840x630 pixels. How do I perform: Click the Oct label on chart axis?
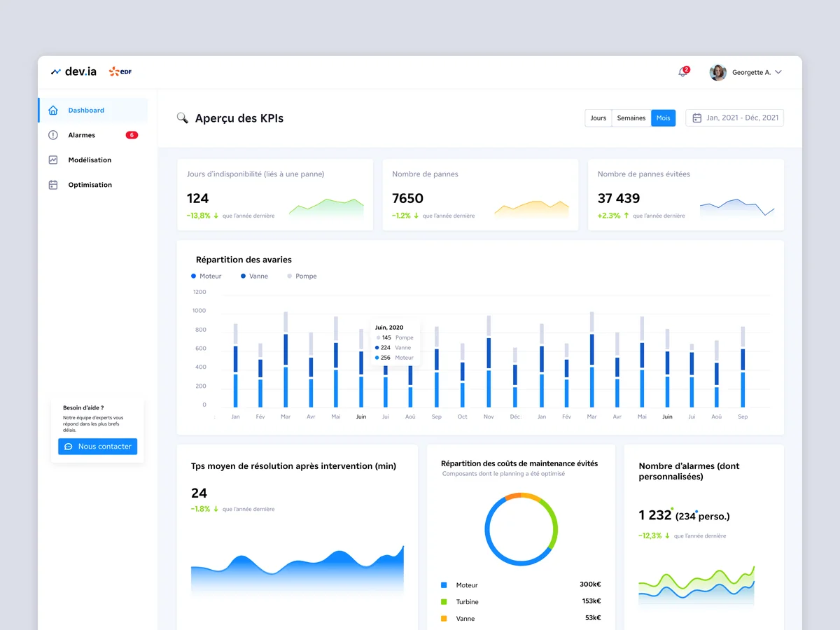pos(463,416)
